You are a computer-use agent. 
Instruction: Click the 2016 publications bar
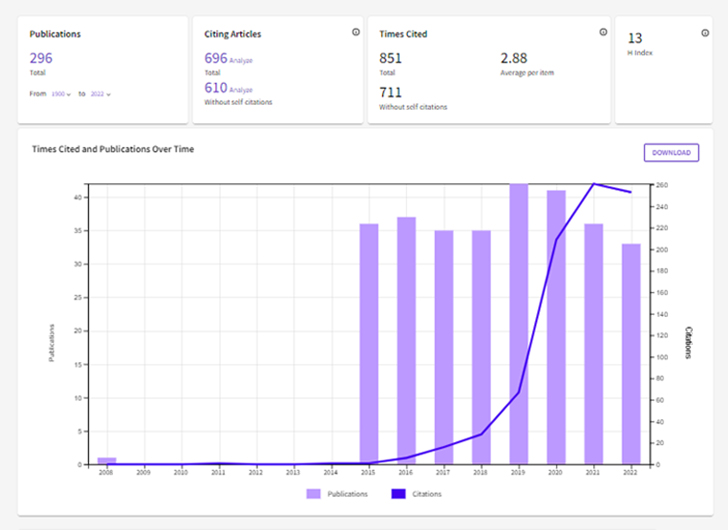(x=406, y=341)
